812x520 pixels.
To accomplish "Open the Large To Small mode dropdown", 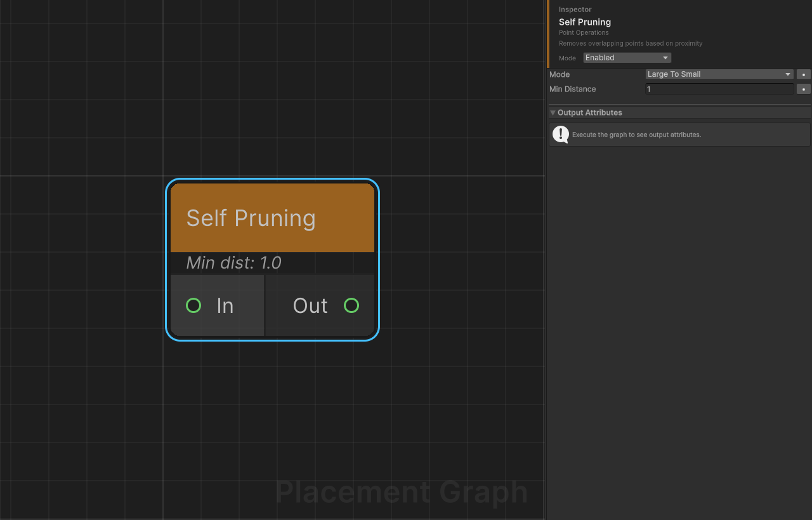I will 719,74.
